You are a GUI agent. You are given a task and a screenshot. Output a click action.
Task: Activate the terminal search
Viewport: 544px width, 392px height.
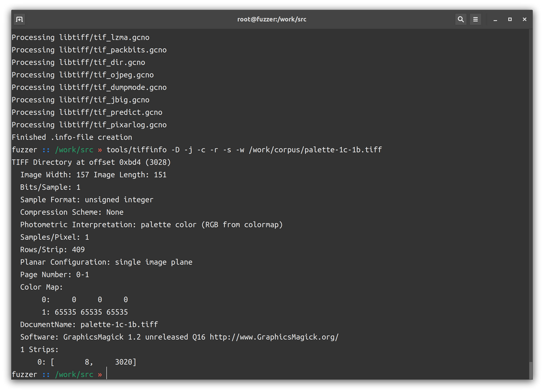(460, 19)
